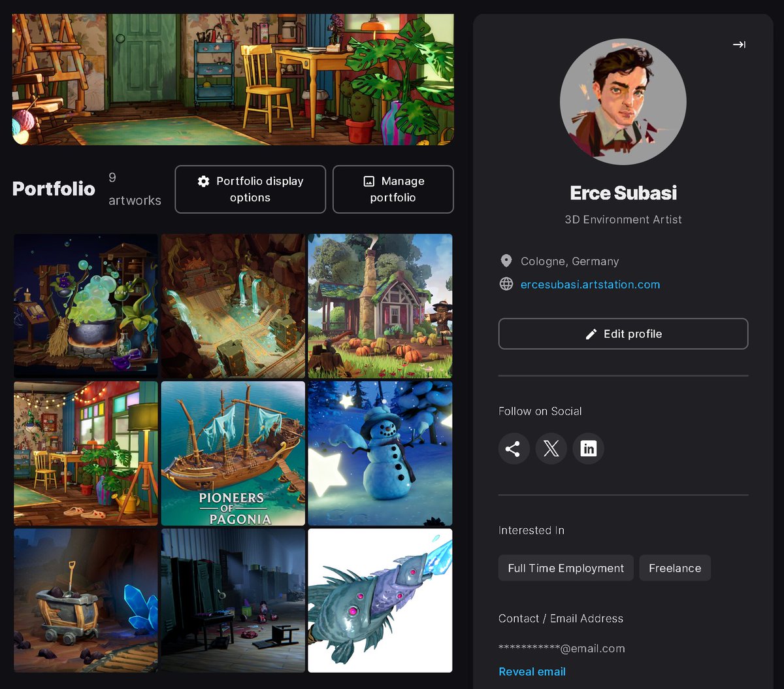
Task: Click the image icon in Manage portfolio
Action: 369,181
